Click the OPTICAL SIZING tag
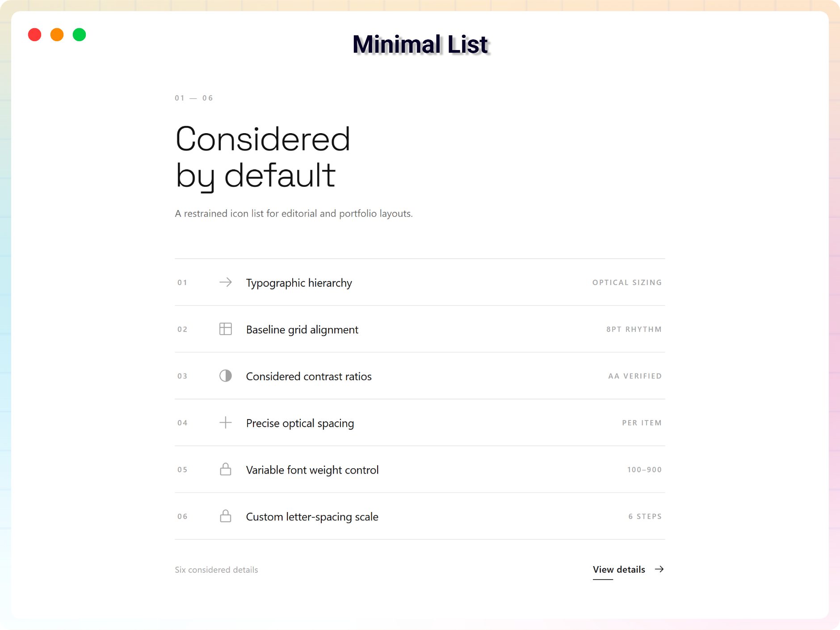Screen dimensions: 840x630 point(627,282)
